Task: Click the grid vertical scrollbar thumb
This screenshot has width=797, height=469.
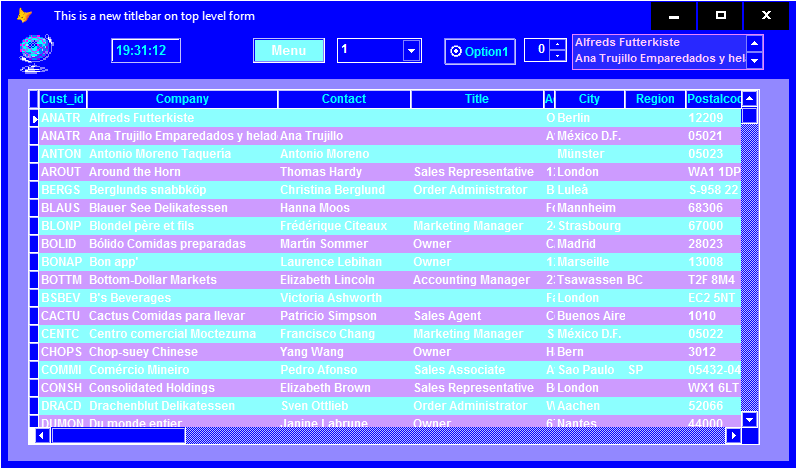Action: [x=750, y=115]
